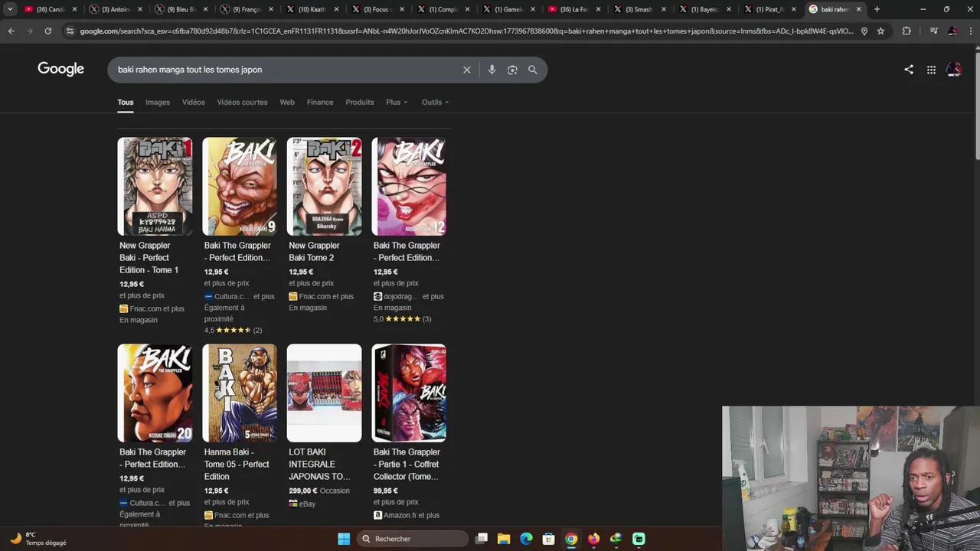This screenshot has height=551, width=980.
Task: Click the 299,00 € Occasion price
Action: (319, 491)
